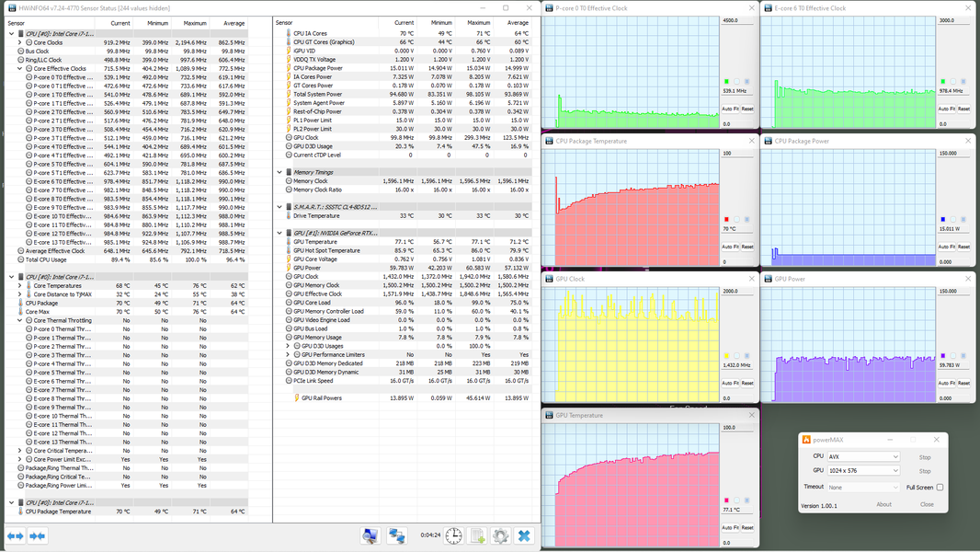The width and height of the screenshot is (980, 552).
Task: Click blue color swatch in CPU Package Power graph
Action: [x=943, y=220]
